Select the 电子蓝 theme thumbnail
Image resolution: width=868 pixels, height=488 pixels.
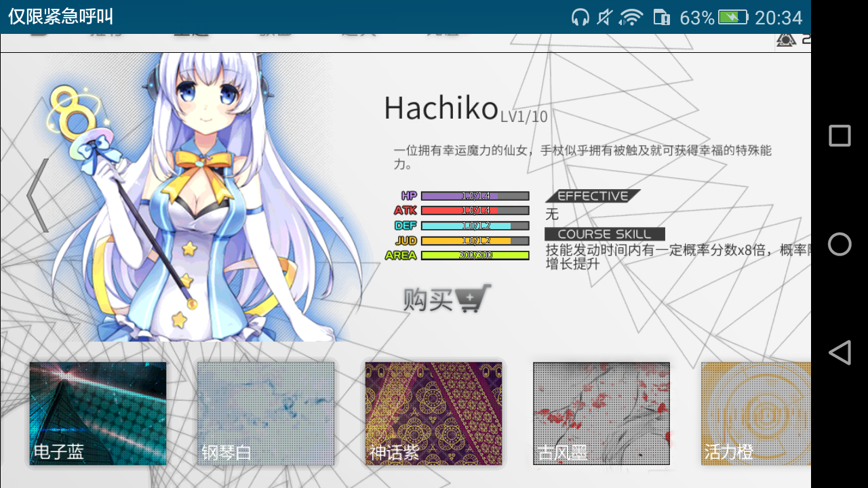pyautogui.click(x=98, y=413)
